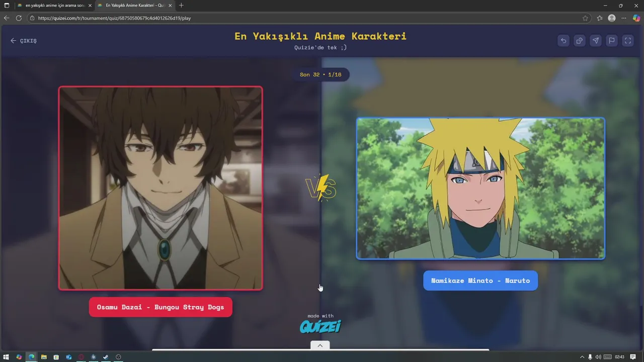
Task: Open the Windows Start menu
Action: click(7, 357)
